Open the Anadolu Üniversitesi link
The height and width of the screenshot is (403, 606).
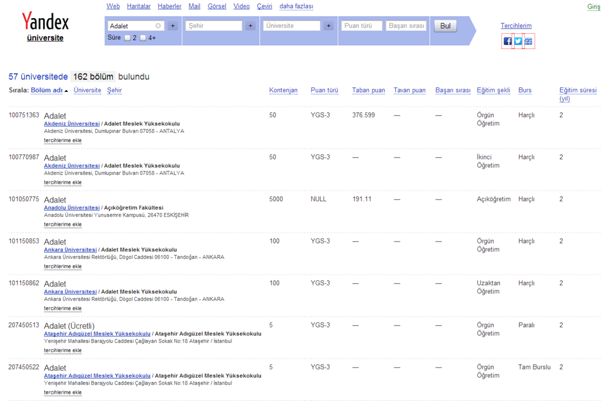click(71, 208)
